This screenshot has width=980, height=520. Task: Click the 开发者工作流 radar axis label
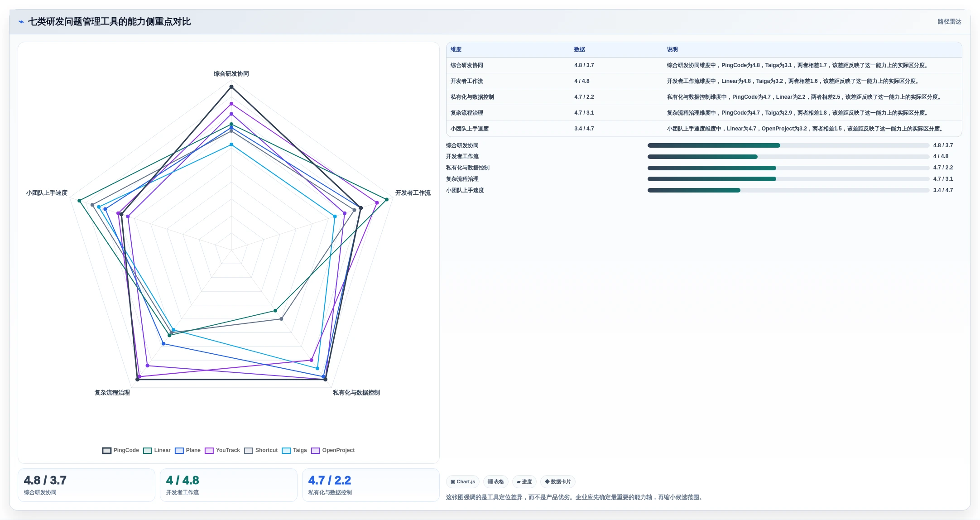click(413, 193)
